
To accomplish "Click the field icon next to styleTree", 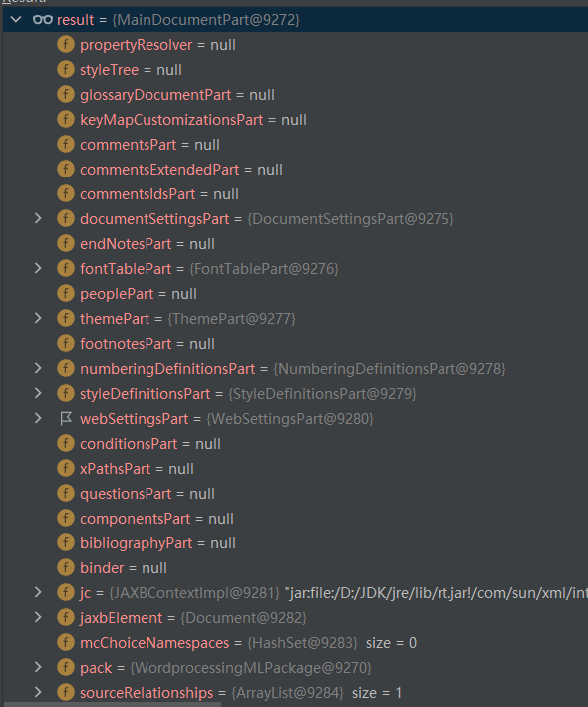I will (66, 70).
